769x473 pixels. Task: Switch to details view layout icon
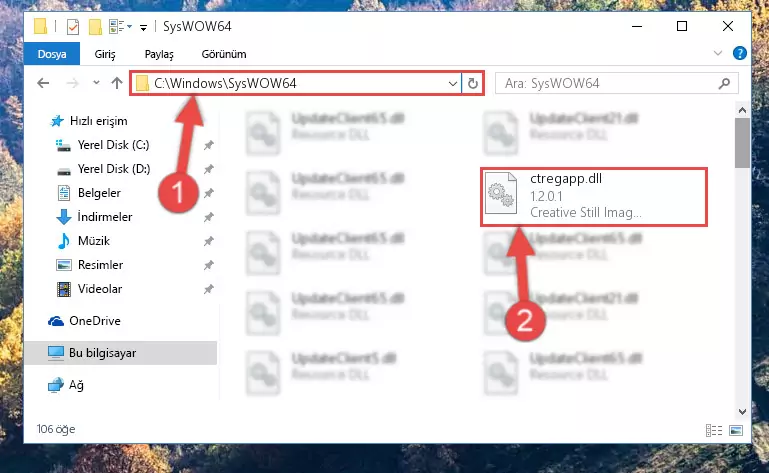click(x=714, y=430)
